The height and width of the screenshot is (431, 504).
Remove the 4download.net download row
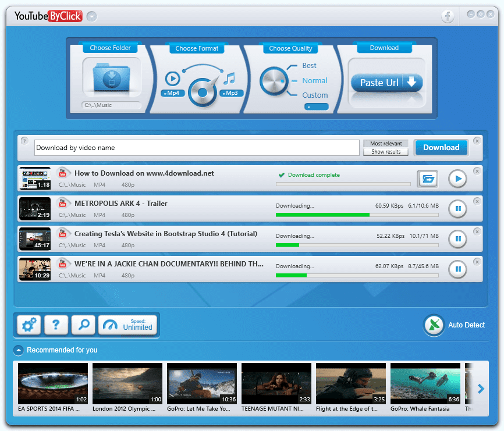[x=477, y=171]
